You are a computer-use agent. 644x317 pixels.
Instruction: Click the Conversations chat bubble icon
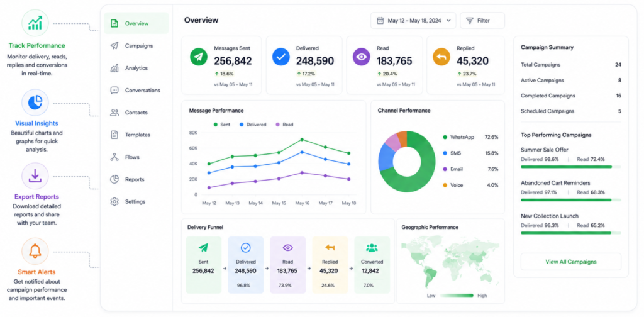click(114, 91)
